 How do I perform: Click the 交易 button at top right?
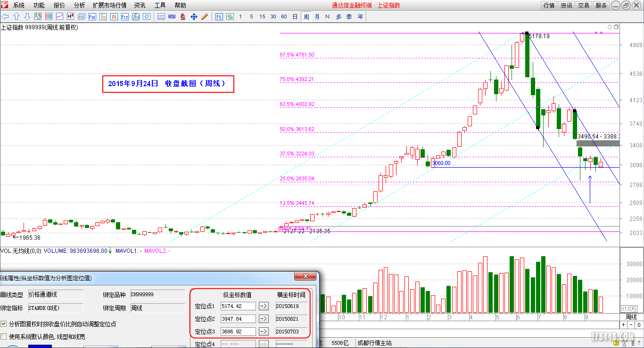click(584, 5)
